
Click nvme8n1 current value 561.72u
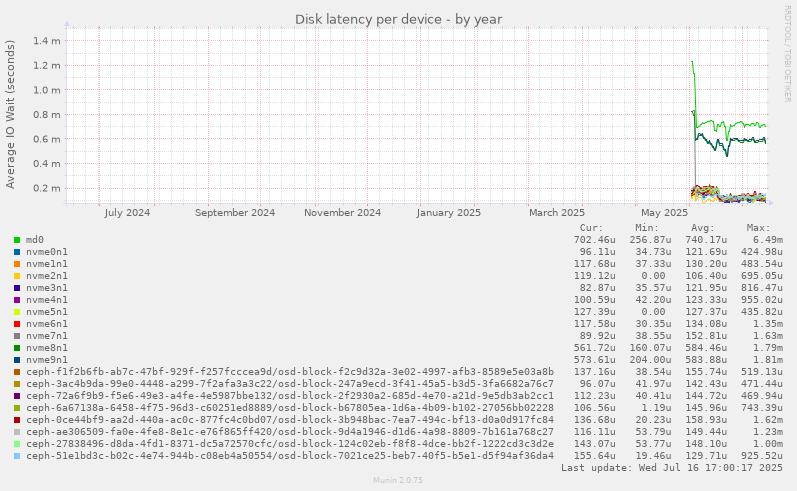(x=595, y=348)
